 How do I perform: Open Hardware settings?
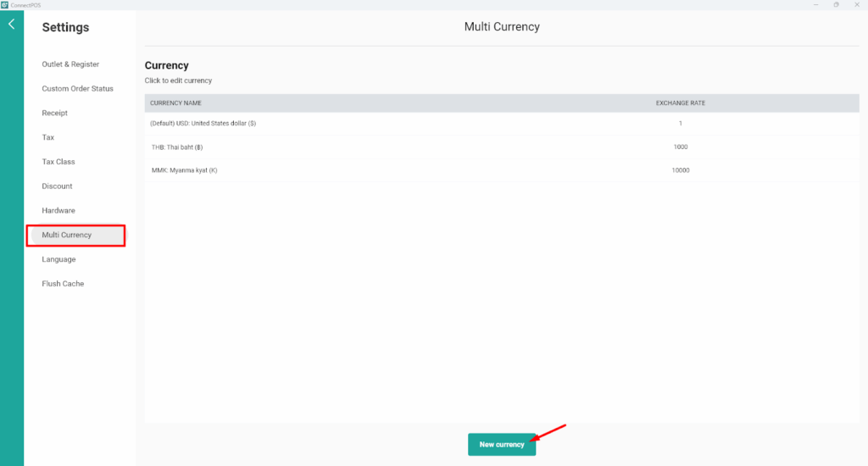(x=58, y=211)
